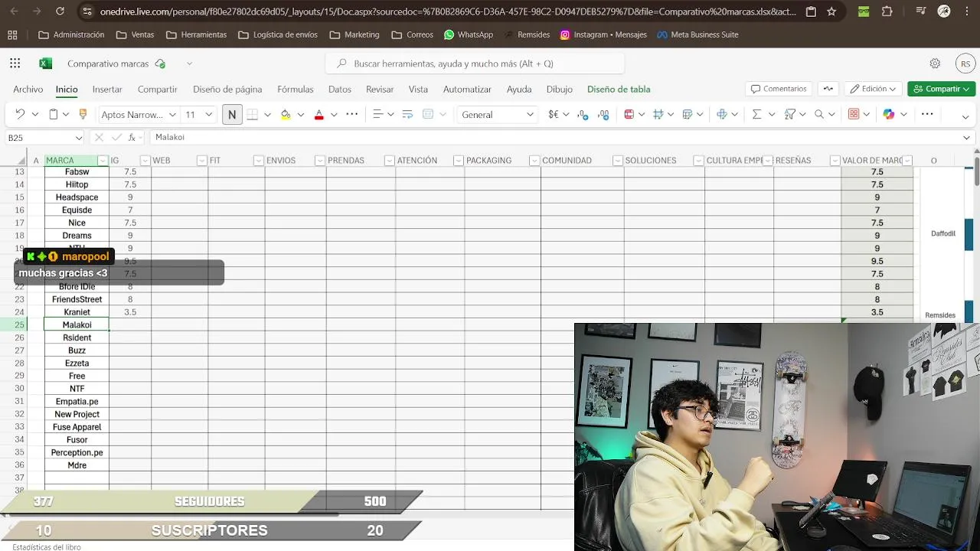The height and width of the screenshot is (551, 980).
Task: Open currency format $€ button
Action: (x=554, y=114)
